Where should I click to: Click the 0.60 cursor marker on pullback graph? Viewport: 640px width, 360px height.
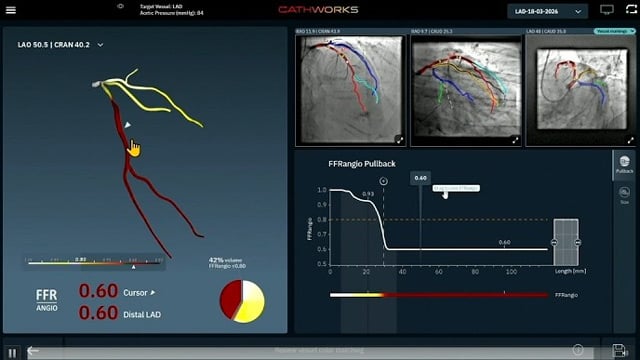(x=420, y=178)
